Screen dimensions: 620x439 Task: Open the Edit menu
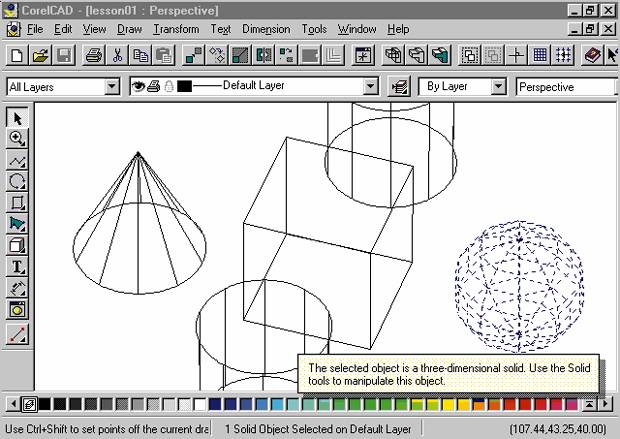coord(63,29)
